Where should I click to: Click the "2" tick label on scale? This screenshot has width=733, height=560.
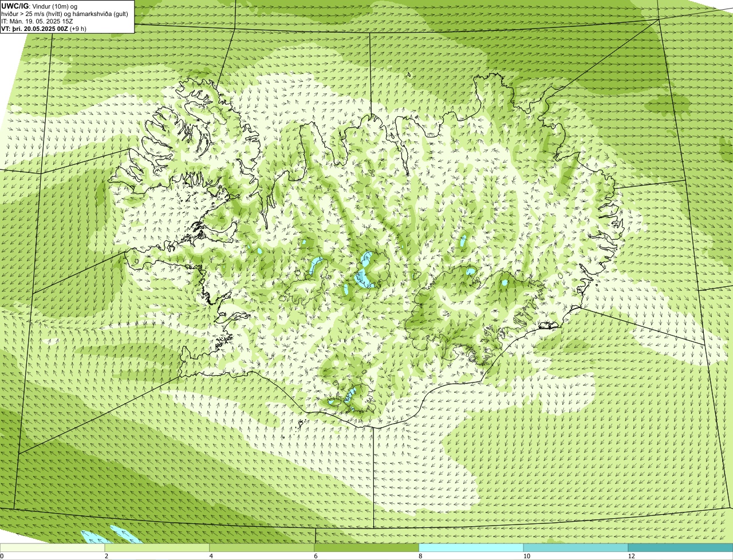(106, 556)
